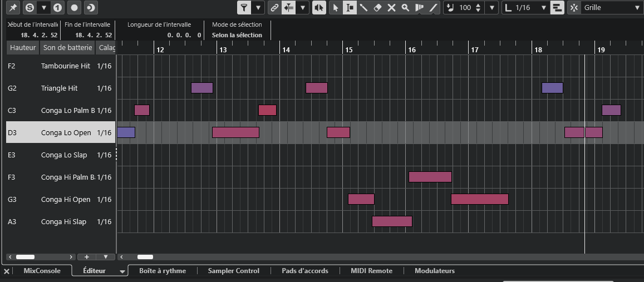
Task: Expand the event filter dropdown arrow
Action: 258,8
